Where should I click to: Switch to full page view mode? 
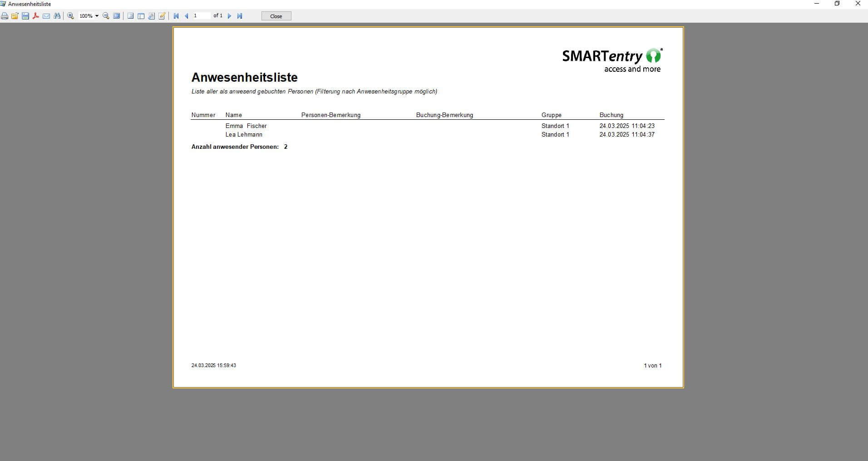(x=117, y=15)
